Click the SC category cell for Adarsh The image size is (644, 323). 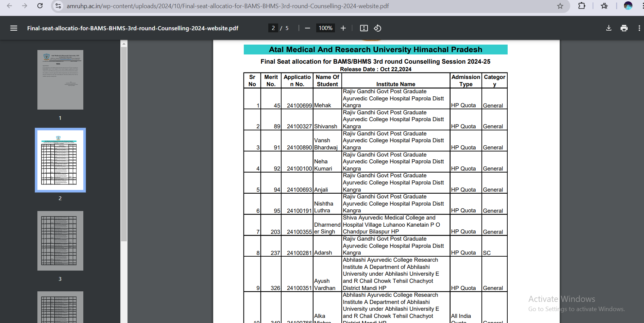pos(495,246)
